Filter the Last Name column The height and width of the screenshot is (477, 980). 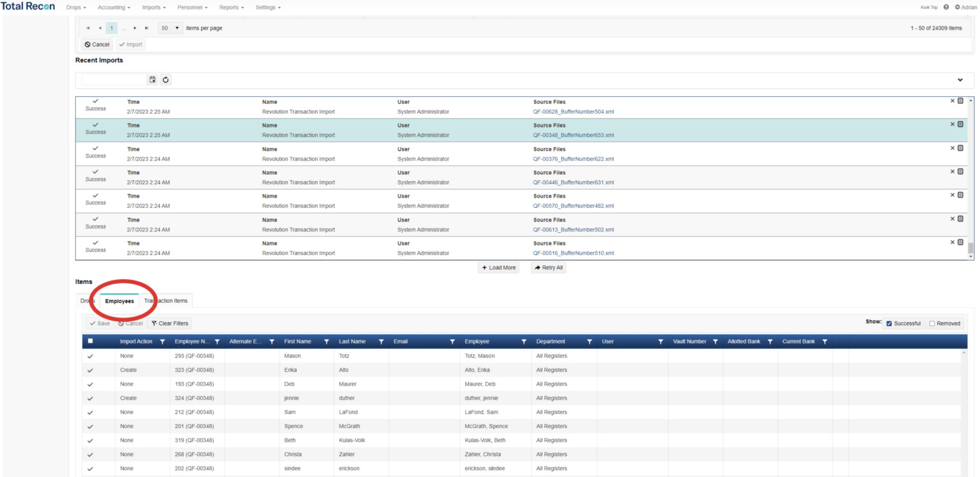381,342
